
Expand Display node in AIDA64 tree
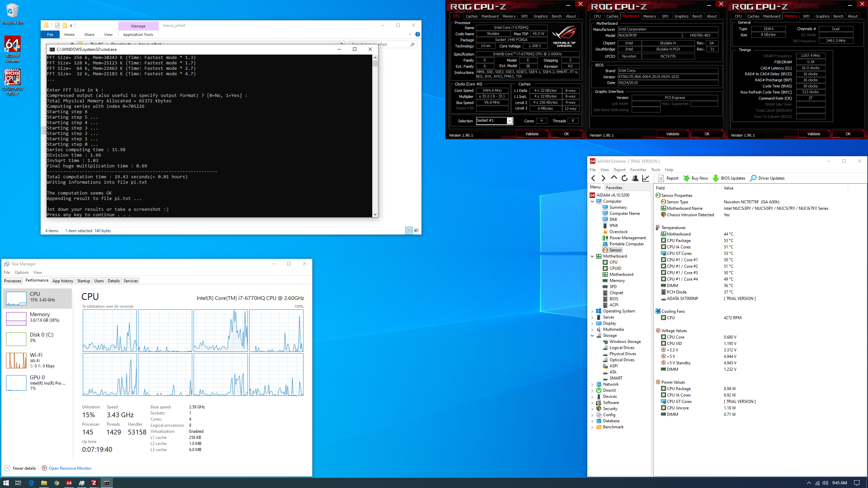[x=592, y=323]
